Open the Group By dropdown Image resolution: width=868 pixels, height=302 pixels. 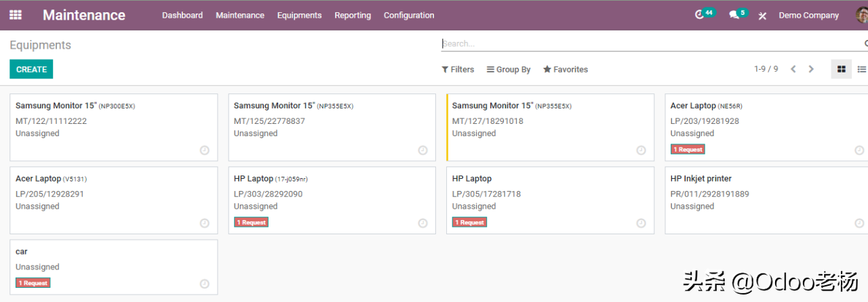509,69
